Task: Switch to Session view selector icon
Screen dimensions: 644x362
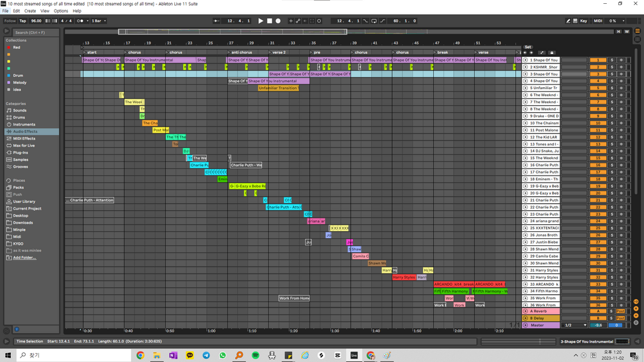Action: 638,39
